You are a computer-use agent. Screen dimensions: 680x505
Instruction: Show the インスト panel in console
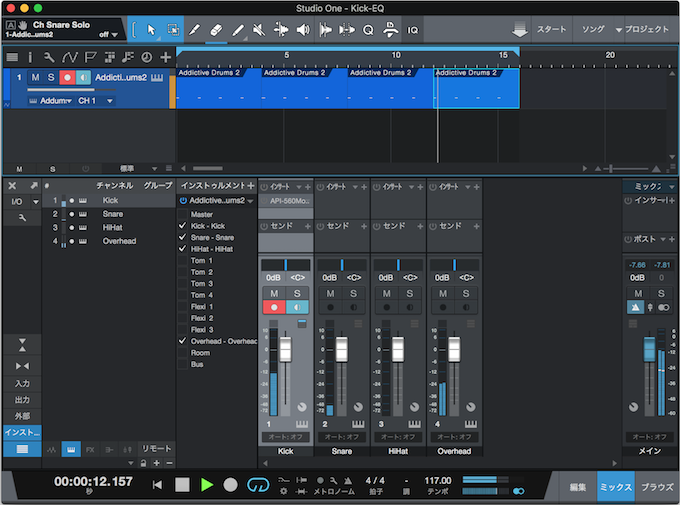22,432
